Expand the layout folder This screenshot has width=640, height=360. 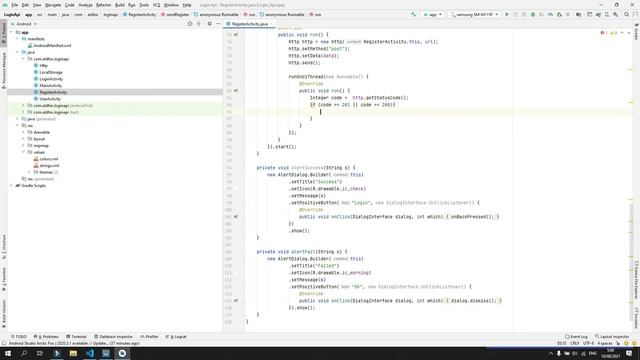(23, 139)
